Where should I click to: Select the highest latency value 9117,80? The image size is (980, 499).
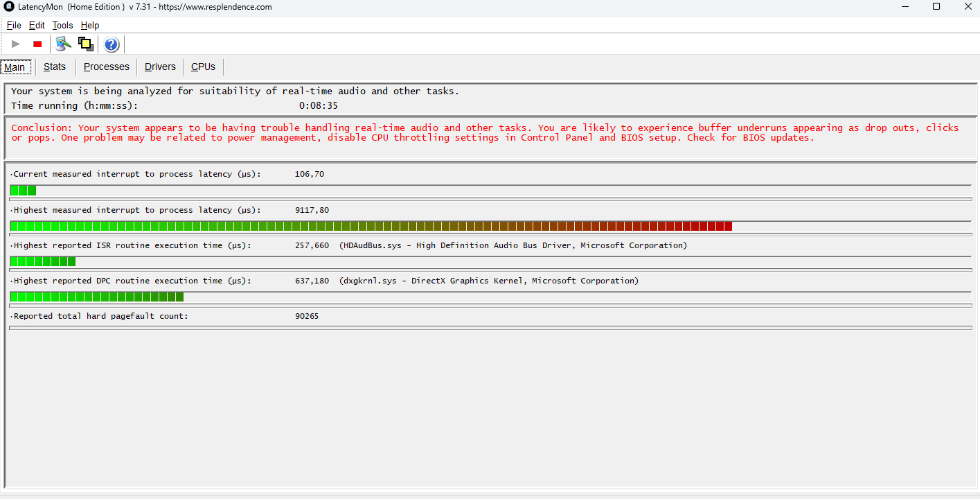tap(312, 210)
